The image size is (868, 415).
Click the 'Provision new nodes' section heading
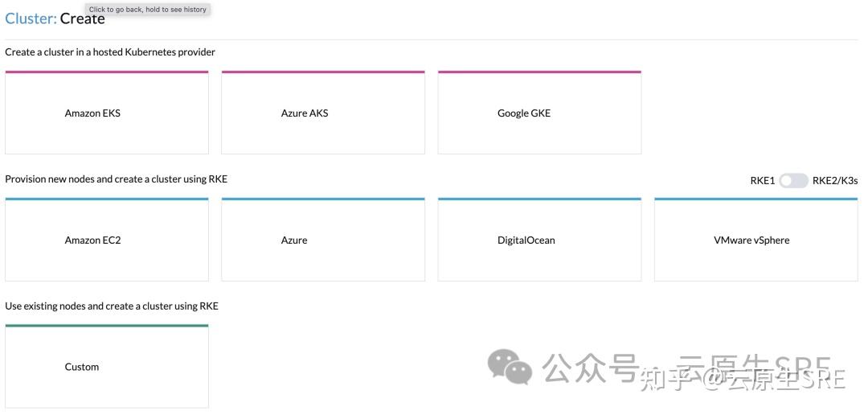click(117, 179)
